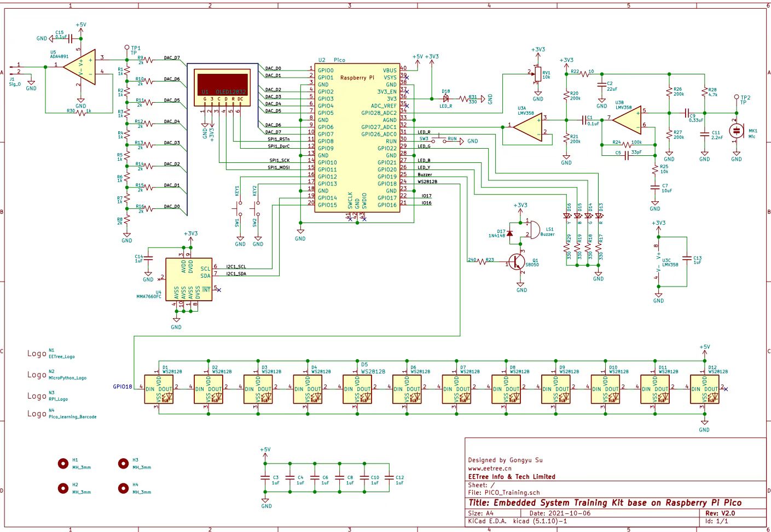Click the www.eetree.cn text
Screen dimensions: 771x532
click(490, 469)
